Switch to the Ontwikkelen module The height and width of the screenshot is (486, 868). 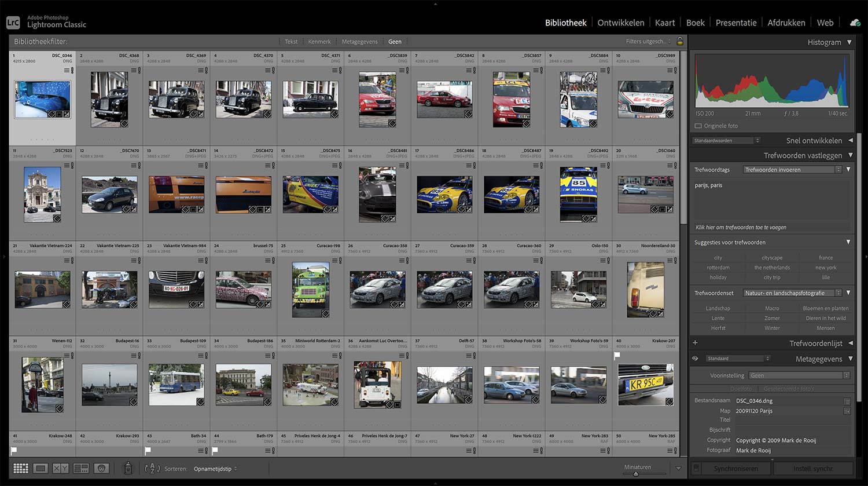coord(621,23)
